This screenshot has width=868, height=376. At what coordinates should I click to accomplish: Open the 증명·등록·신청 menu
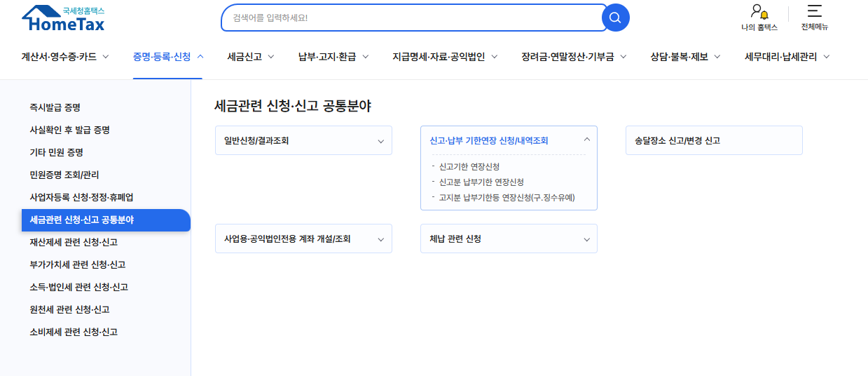pyautogui.click(x=168, y=57)
